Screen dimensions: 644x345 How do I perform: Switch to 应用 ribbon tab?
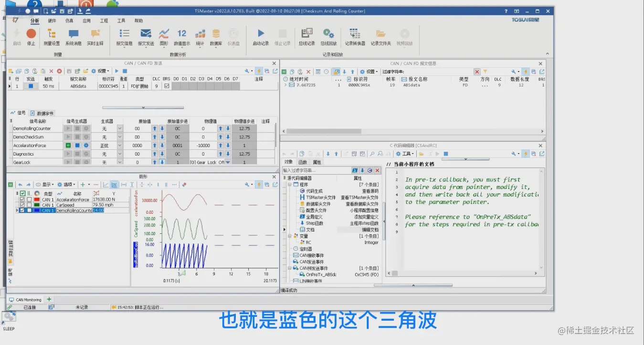tap(86, 21)
